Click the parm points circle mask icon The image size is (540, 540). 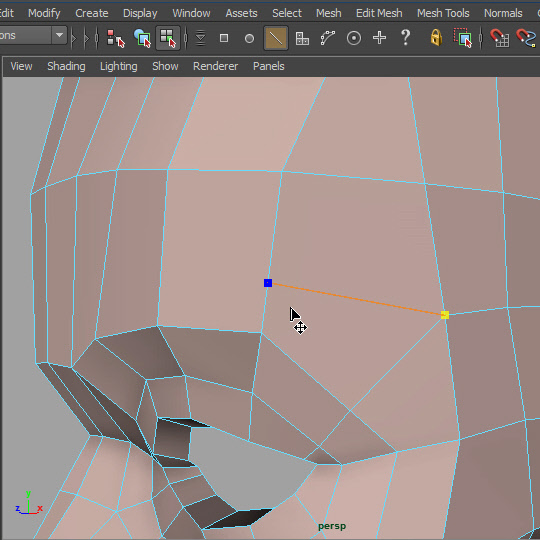(249, 38)
